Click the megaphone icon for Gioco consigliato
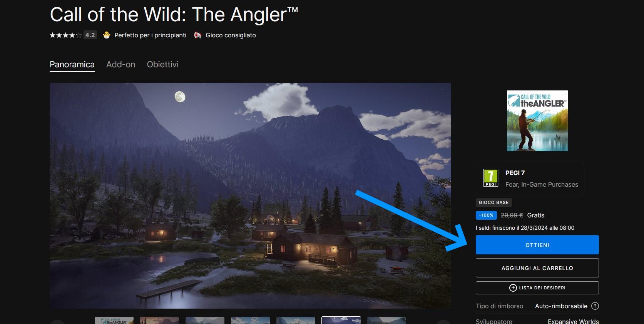Screen dimensions: 644x324 click(x=198, y=35)
